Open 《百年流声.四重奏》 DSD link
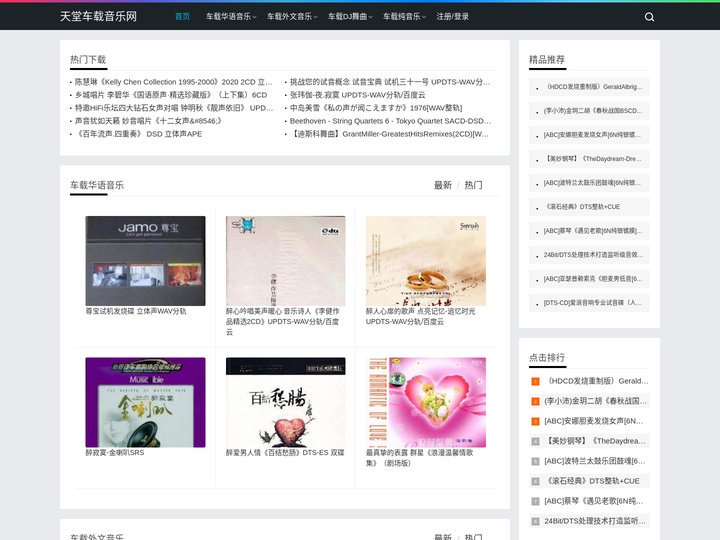This screenshot has width=720, height=540. tap(138, 134)
